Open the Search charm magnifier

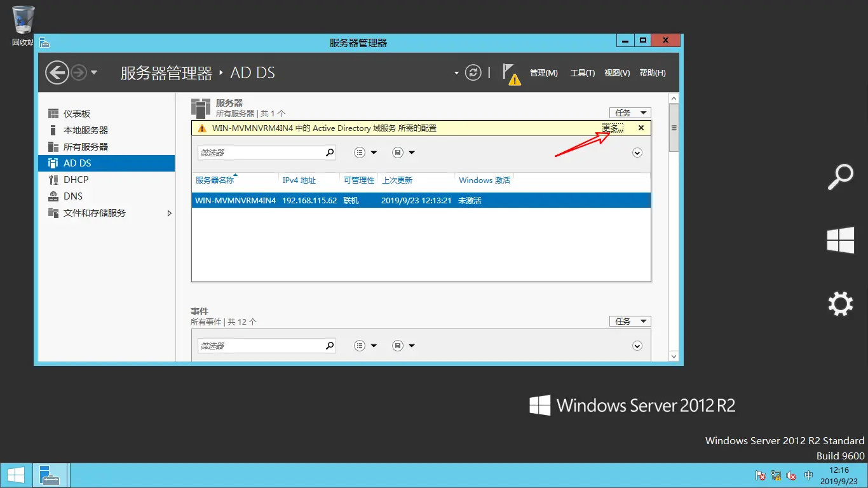[840, 177]
